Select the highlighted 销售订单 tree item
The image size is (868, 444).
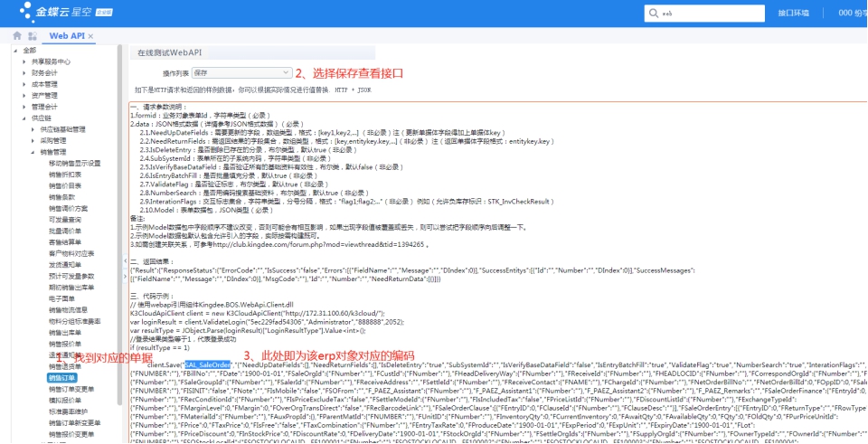(x=61, y=378)
